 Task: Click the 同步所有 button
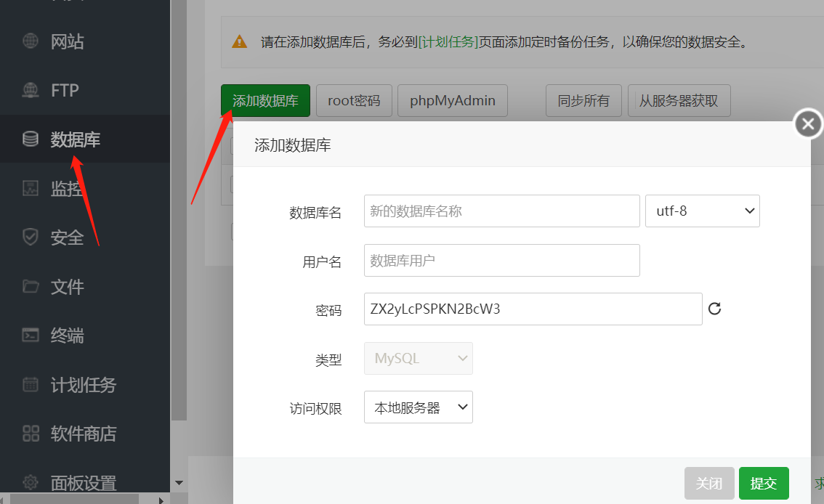(x=583, y=100)
